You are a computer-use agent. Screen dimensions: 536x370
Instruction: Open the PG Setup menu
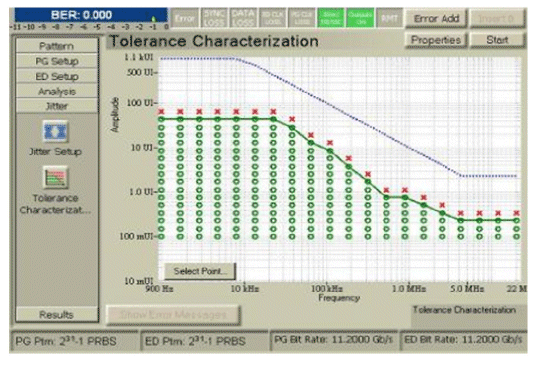[x=56, y=61]
